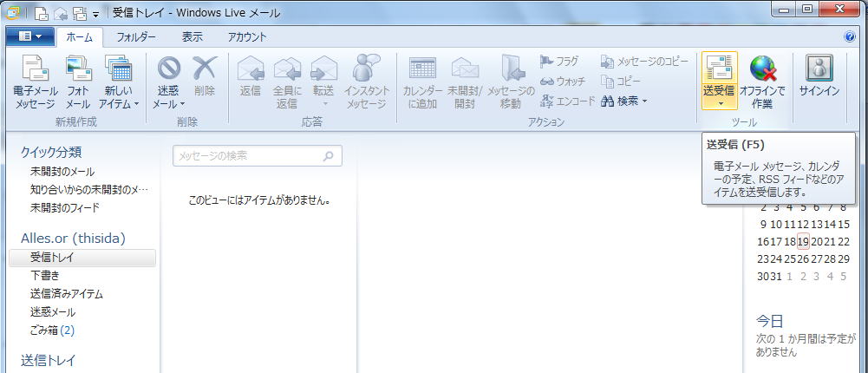The width and height of the screenshot is (868, 373).
Task: Click the send/receive quick access icon
Action: tap(79, 12)
